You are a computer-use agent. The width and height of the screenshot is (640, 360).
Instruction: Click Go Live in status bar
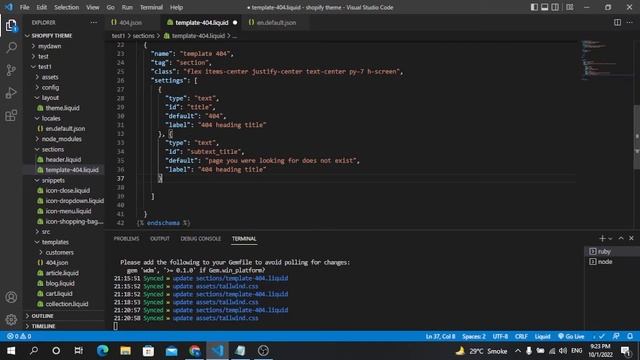point(571,336)
